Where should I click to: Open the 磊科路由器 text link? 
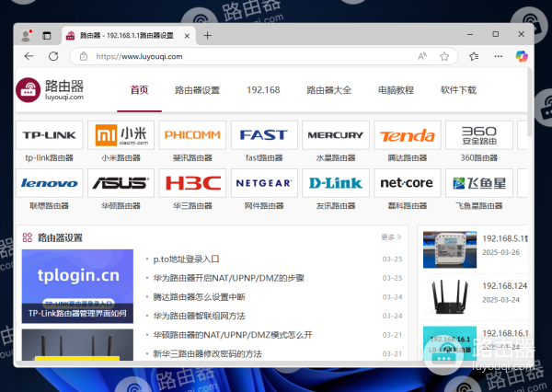tap(408, 206)
